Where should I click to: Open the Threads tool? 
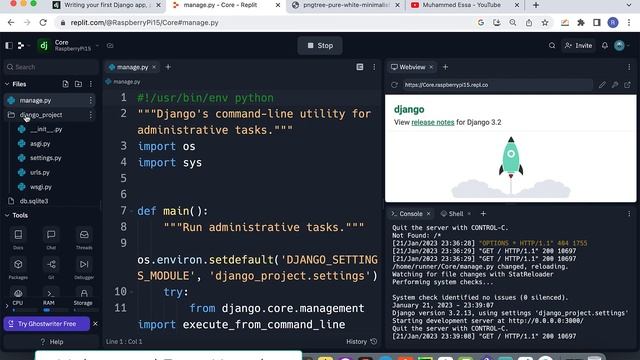(x=84, y=238)
